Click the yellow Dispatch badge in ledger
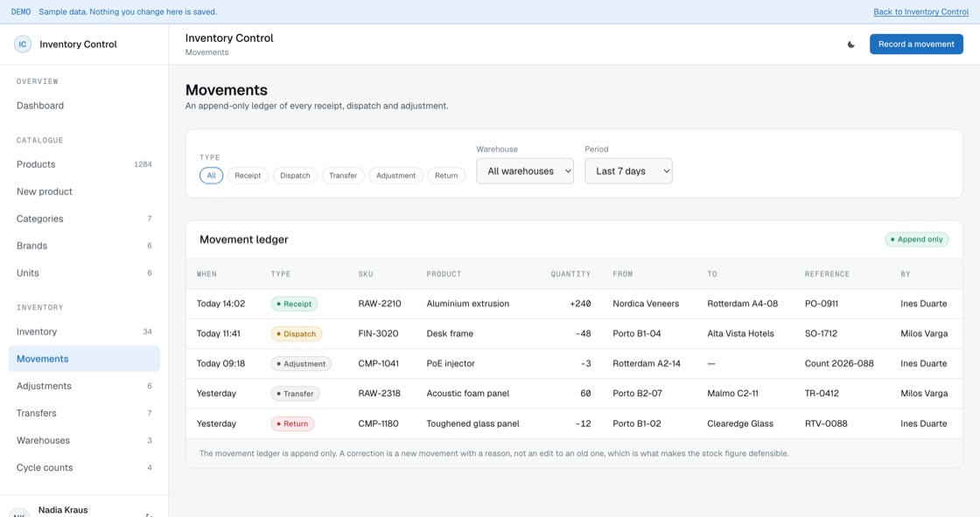The height and width of the screenshot is (517, 980). click(x=297, y=334)
